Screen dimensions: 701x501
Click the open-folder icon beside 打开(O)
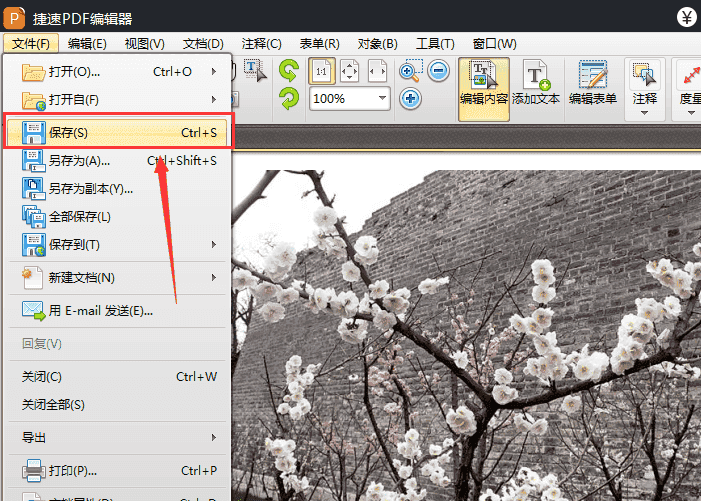click(34, 72)
